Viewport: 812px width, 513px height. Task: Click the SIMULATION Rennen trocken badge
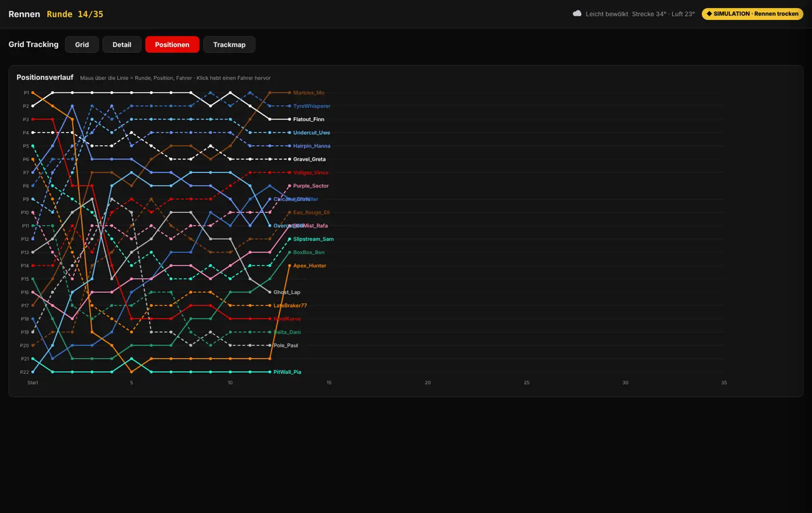click(x=752, y=14)
